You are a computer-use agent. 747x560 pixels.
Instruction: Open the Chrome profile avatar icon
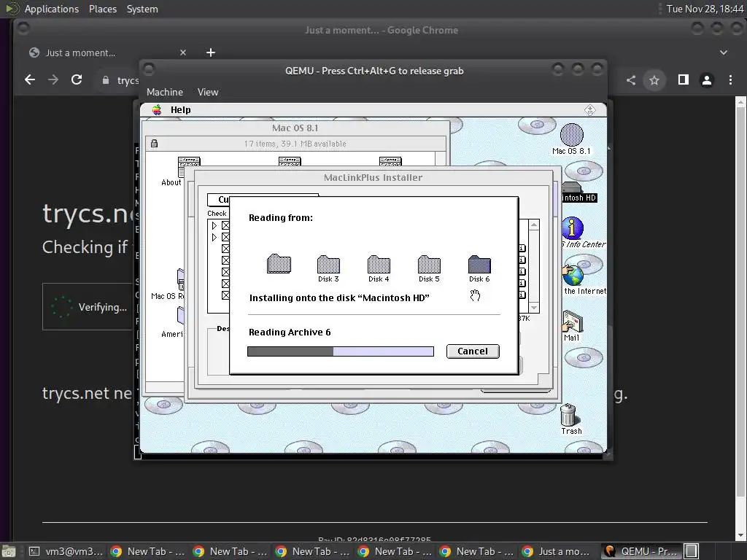pyautogui.click(x=707, y=80)
